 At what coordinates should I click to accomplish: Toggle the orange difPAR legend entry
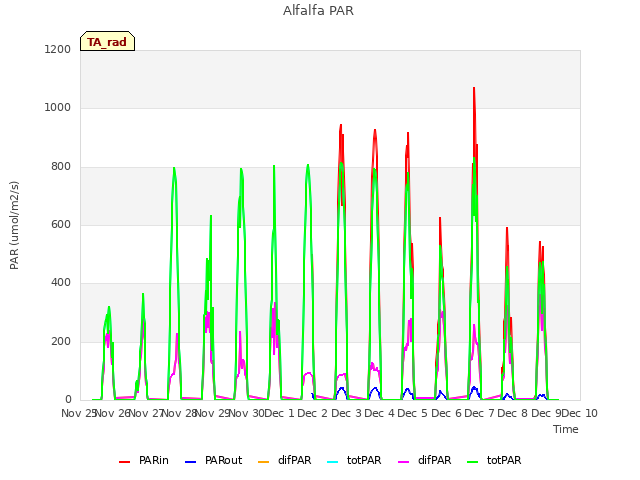point(284,460)
